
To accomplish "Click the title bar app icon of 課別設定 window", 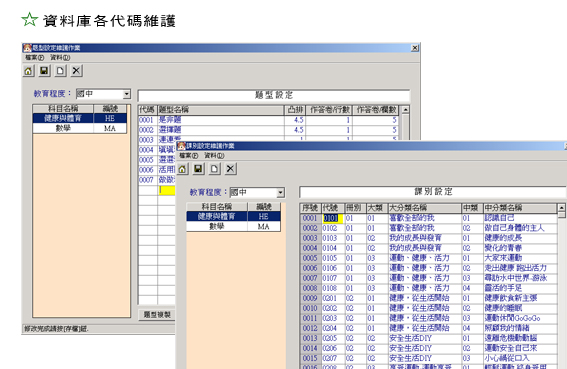I will [182, 146].
